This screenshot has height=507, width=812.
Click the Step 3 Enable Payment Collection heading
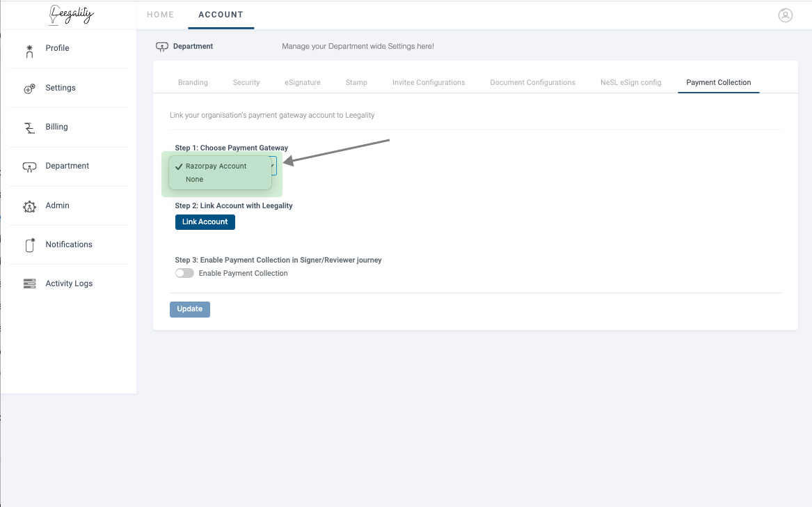coord(278,260)
